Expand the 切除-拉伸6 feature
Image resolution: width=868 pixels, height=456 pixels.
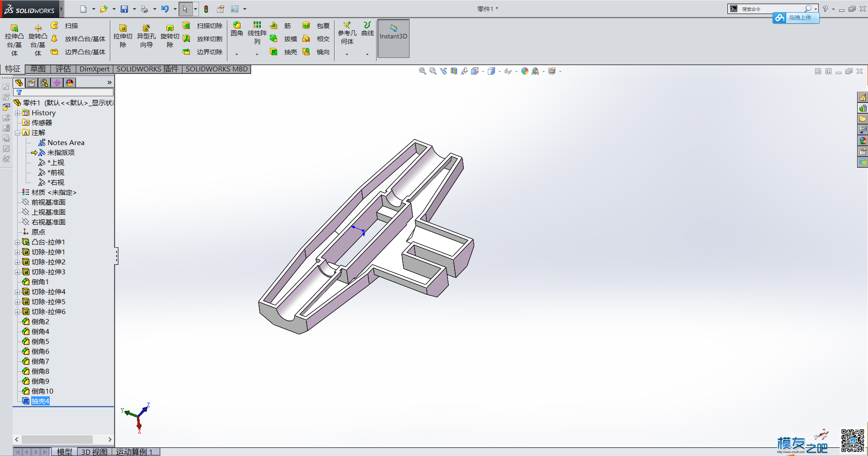pyautogui.click(x=17, y=312)
